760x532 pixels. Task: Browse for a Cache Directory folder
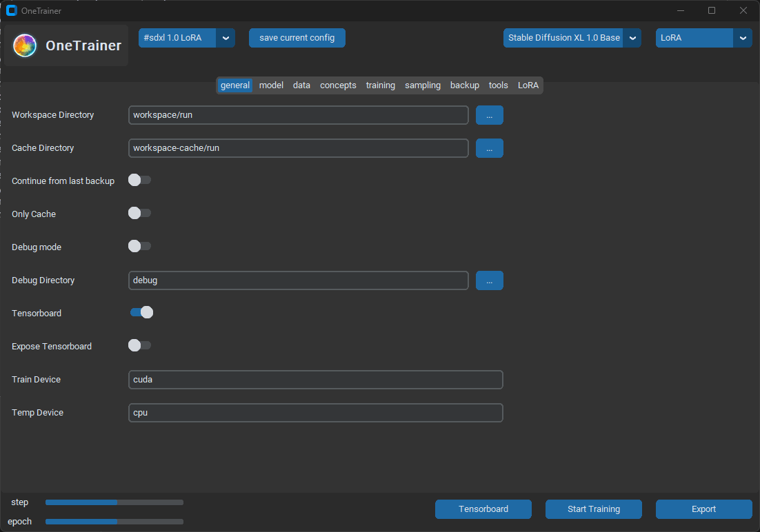pos(489,148)
